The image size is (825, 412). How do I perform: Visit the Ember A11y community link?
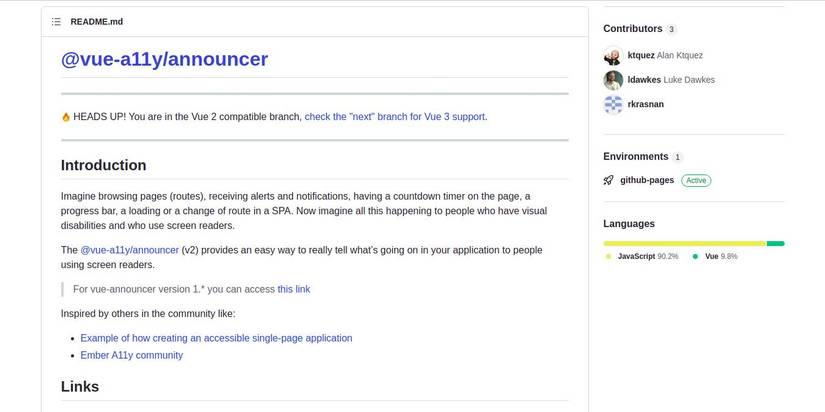pyautogui.click(x=131, y=355)
